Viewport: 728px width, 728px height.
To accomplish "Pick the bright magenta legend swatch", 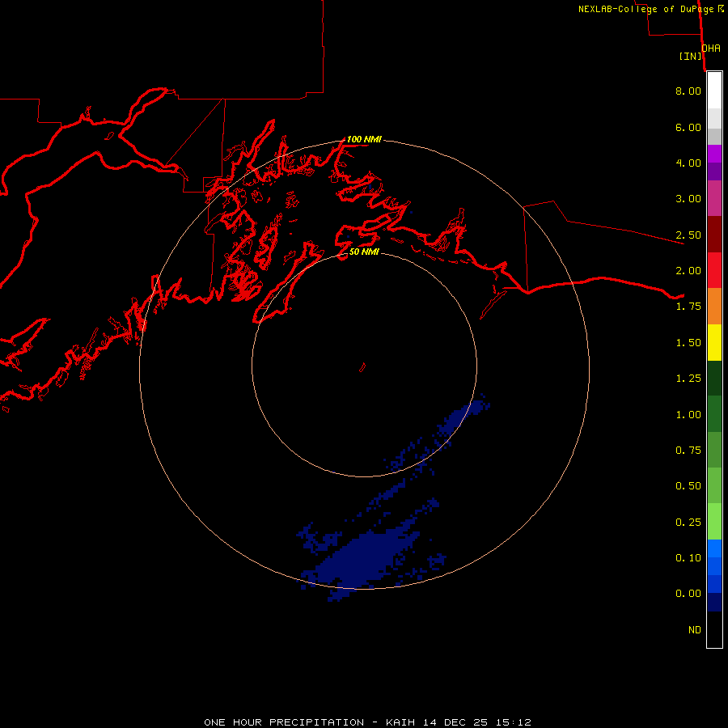I will click(714, 154).
